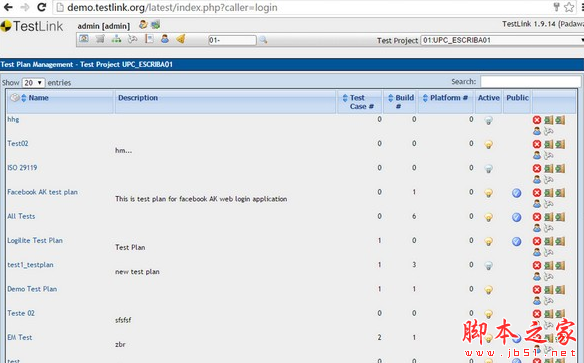Delete the Logilite Test Plan
This screenshot has height=363, width=584.
(537, 241)
